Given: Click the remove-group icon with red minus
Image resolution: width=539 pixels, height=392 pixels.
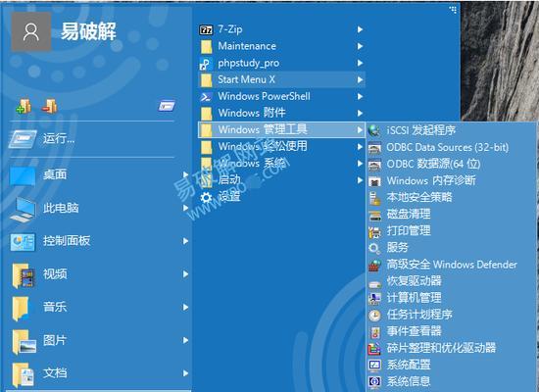Looking at the screenshot, I should coord(50,106).
